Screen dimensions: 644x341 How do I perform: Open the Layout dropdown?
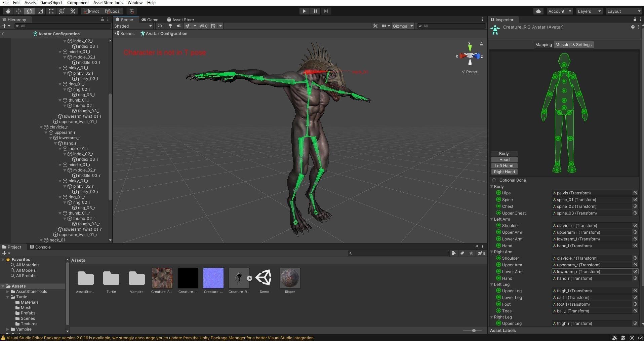[x=623, y=11]
